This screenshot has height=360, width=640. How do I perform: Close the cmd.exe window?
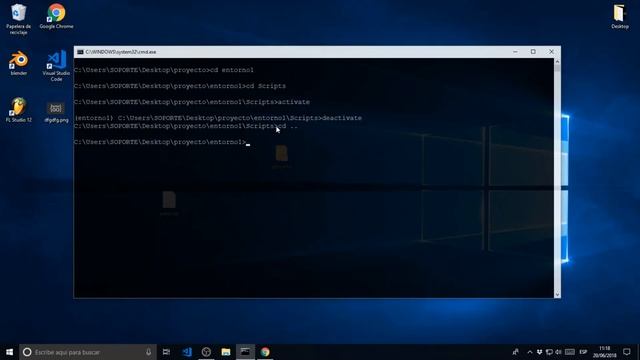pyautogui.click(x=551, y=52)
